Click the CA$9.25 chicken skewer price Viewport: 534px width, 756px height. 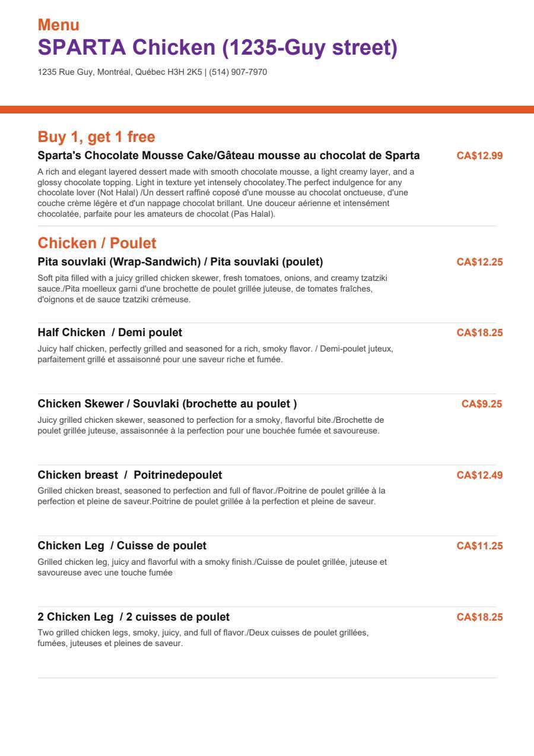tap(482, 404)
